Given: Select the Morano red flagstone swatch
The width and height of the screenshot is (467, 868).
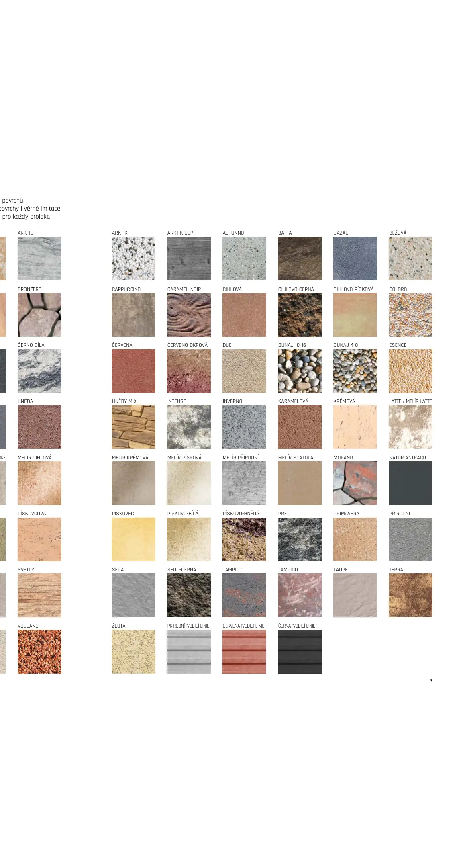Looking at the screenshot, I should [355, 483].
